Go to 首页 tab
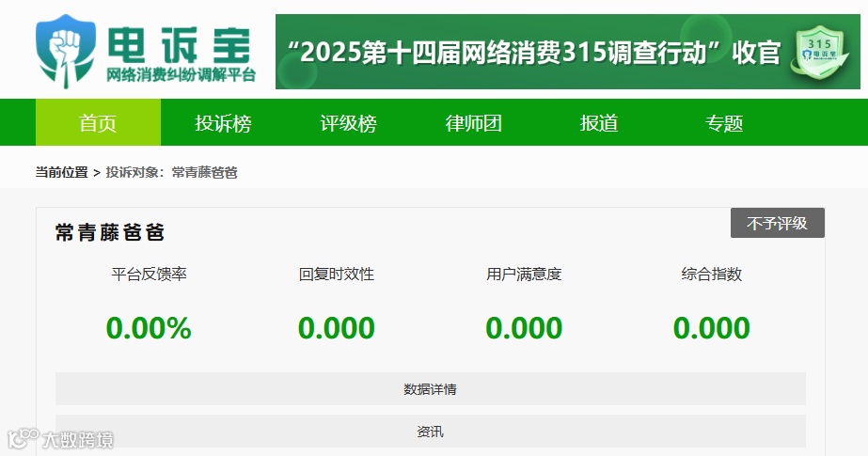The width and height of the screenshot is (868, 456). click(x=98, y=122)
